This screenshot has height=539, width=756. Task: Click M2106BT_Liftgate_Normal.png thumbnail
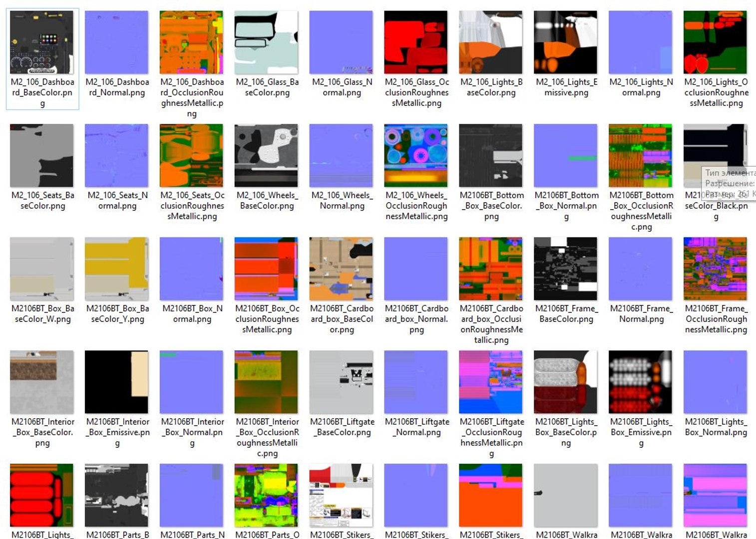tap(416, 382)
